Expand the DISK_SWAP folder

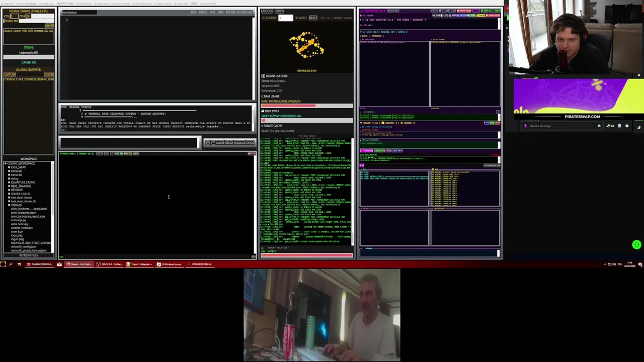point(9,167)
